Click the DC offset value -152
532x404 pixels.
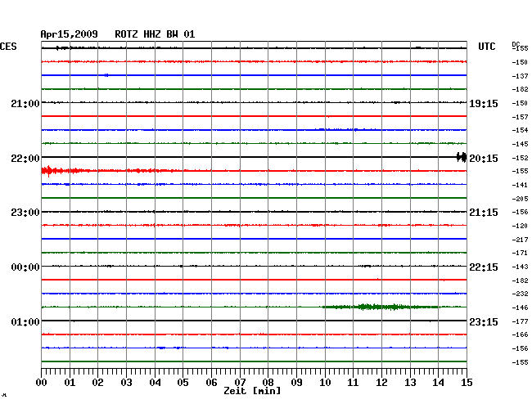coord(520,158)
